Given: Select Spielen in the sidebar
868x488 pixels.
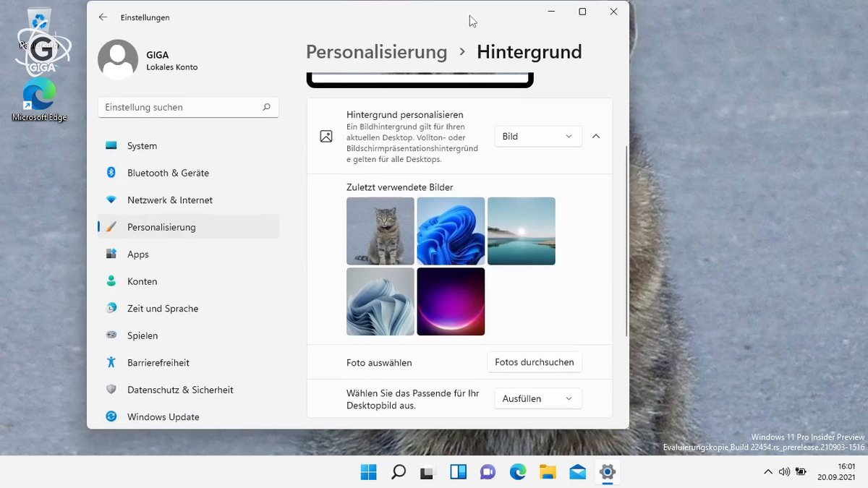Looking at the screenshot, I should (x=142, y=335).
